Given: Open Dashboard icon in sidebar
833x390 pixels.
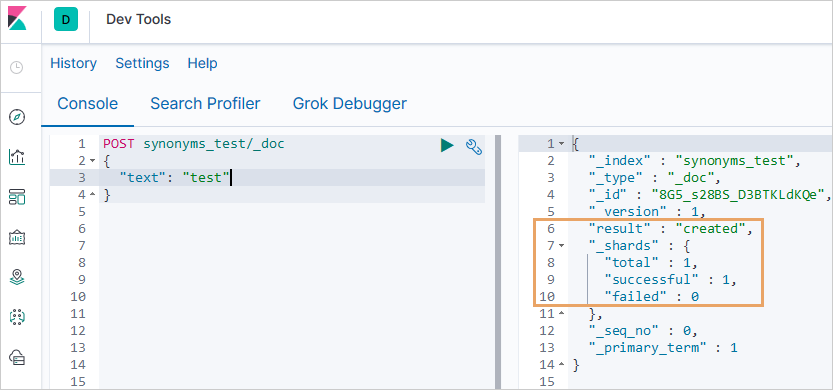Looking at the screenshot, I should click(18, 197).
